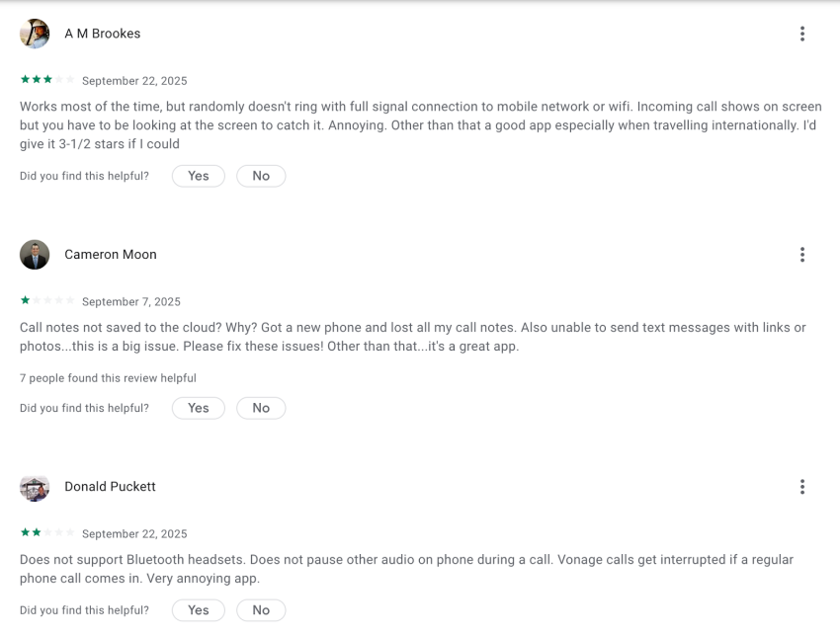Open more options for Cameron Moon review

pos(801,255)
